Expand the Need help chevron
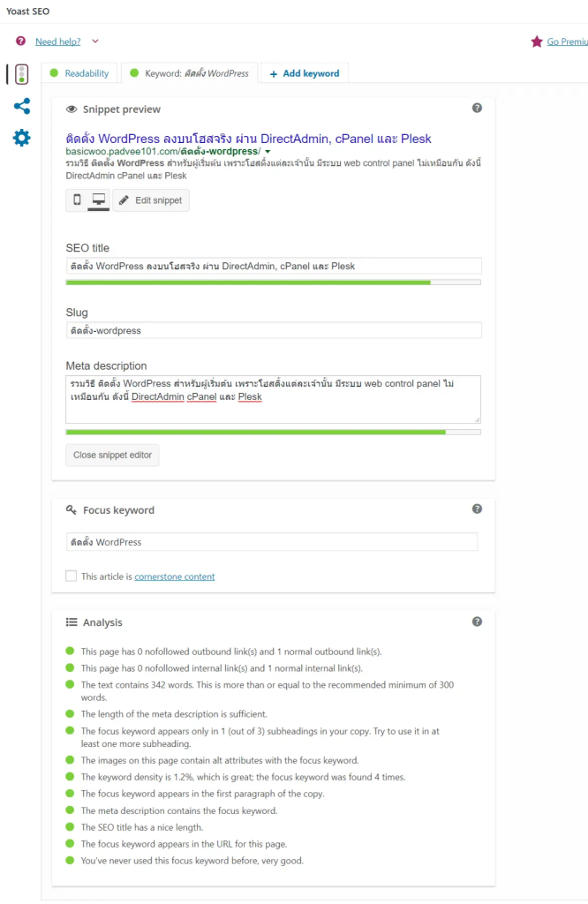This screenshot has height=904, width=588. coord(95,41)
